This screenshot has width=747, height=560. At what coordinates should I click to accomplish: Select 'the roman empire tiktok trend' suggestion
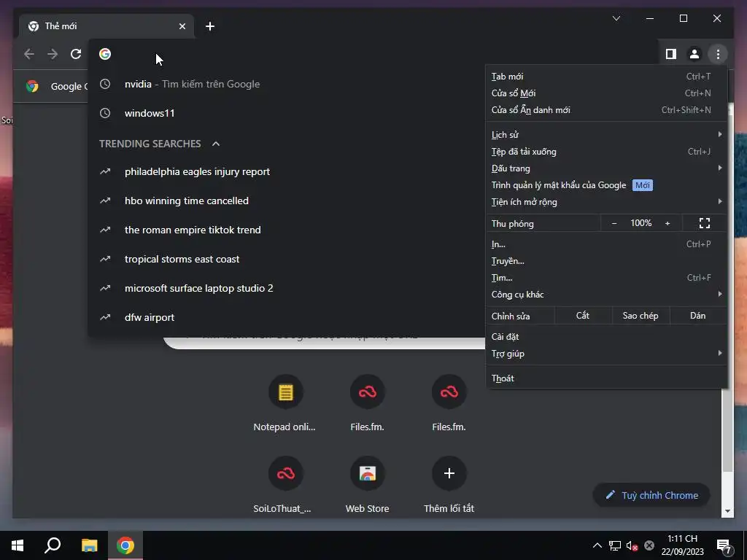[x=286, y=230]
